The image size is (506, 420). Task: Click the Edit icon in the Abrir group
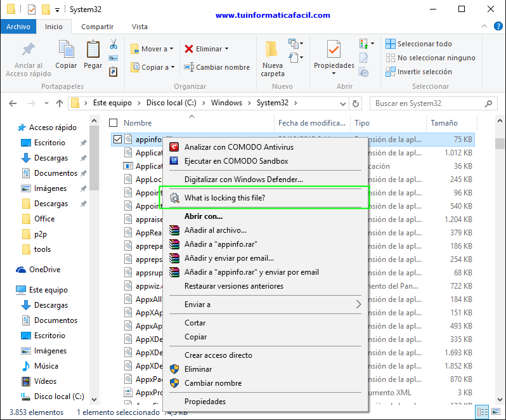[364, 58]
